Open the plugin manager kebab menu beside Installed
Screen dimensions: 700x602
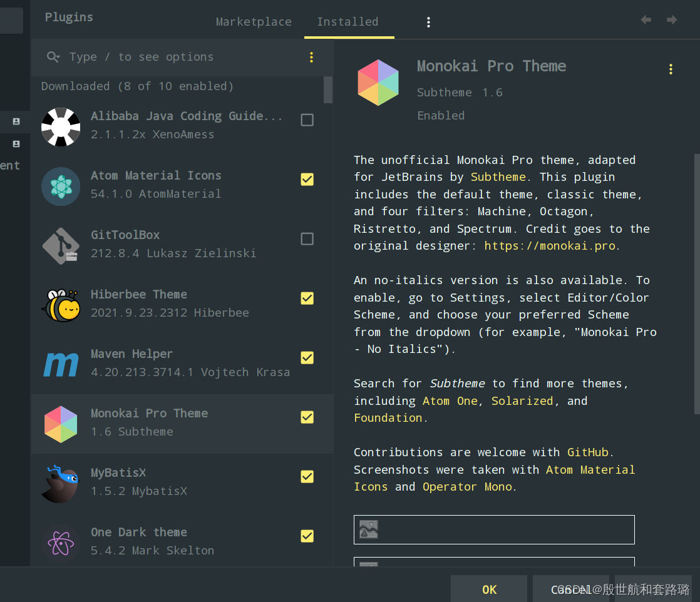428,22
